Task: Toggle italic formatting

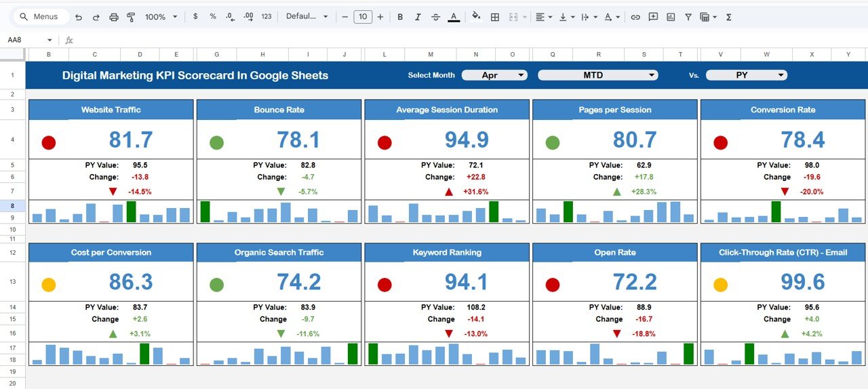Action: coord(418,17)
